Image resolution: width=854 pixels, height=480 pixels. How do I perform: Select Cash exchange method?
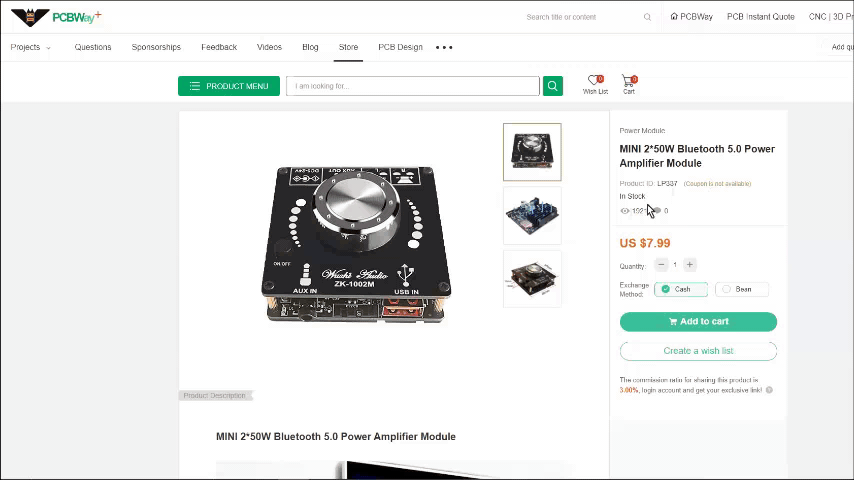pyautogui.click(x=681, y=289)
